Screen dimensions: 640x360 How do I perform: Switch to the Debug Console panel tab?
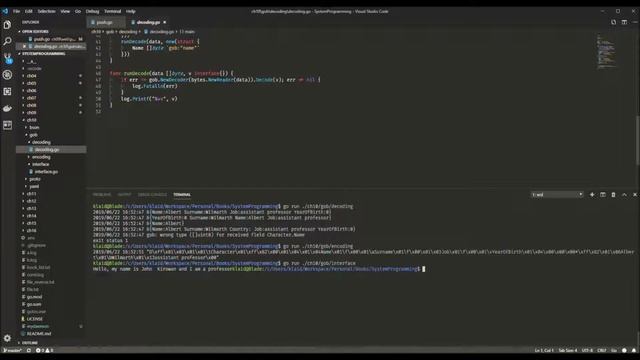pyautogui.click(x=152, y=195)
